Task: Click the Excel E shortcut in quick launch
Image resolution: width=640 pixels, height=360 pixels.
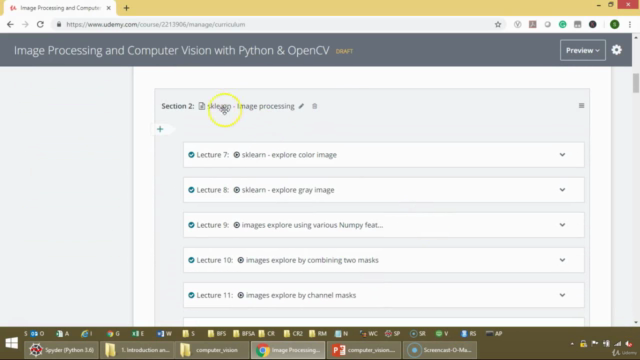Action: [138, 333]
